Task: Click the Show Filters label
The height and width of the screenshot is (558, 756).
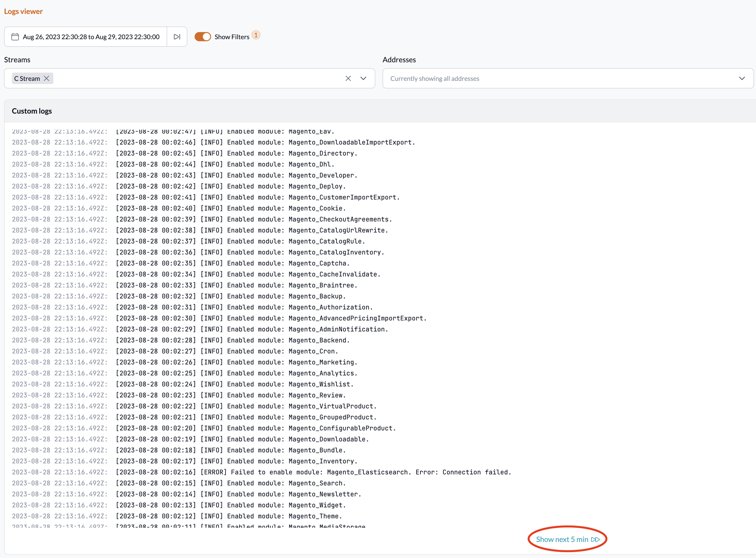Action: coord(232,37)
